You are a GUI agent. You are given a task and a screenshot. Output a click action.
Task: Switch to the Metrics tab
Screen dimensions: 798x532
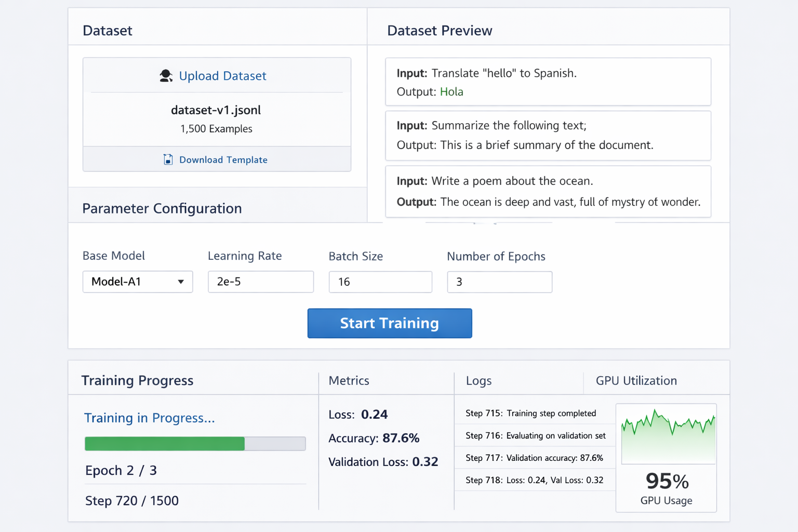tap(349, 381)
